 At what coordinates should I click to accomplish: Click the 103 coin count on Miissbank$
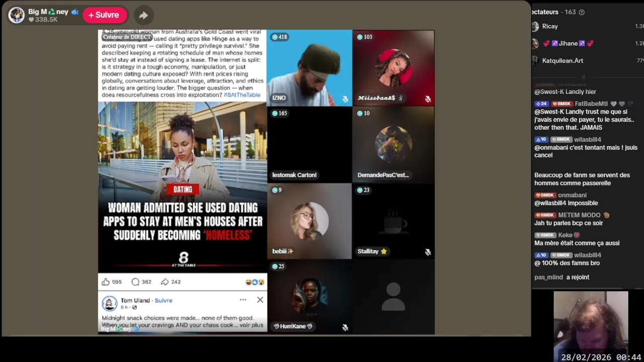coord(364,37)
